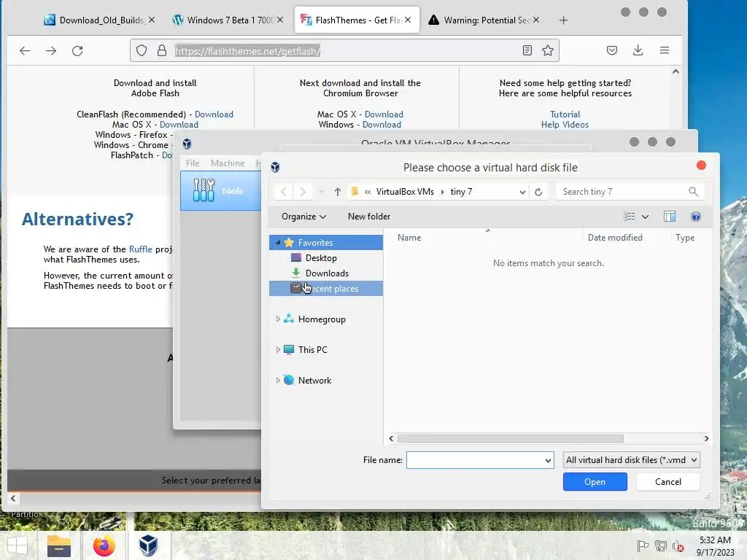Select Tools in VirtualBox Manager sidebar
This screenshot has height=560, width=747.
point(221,191)
